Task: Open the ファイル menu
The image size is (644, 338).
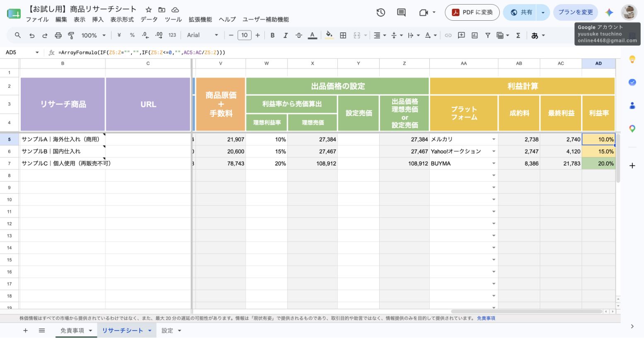Action: tap(37, 19)
